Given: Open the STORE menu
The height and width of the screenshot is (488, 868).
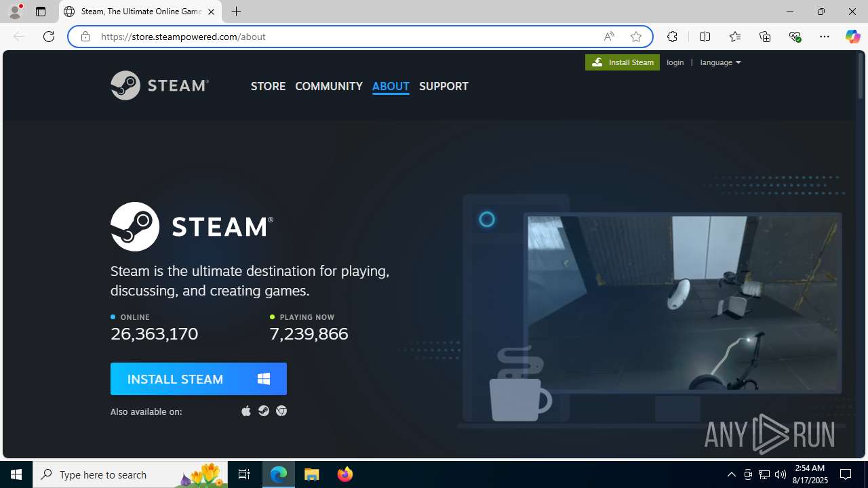Looking at the screenshot, I should pyautogui.click(x=268, y=86).
